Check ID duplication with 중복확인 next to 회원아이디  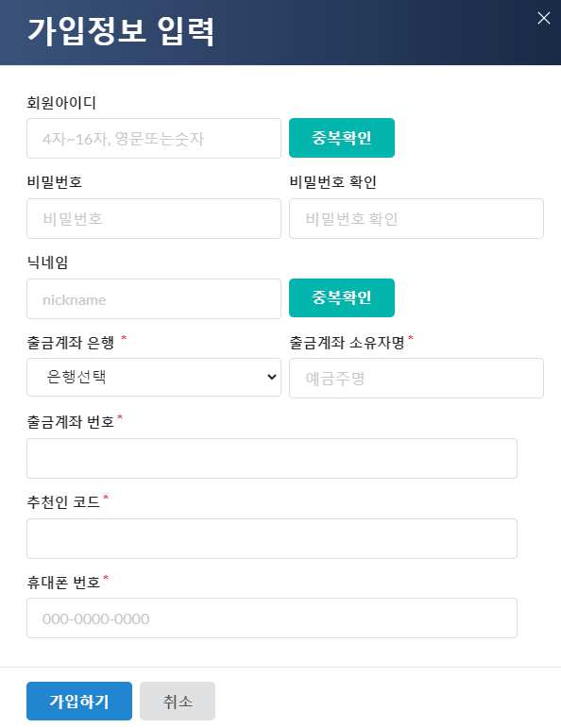(x=342, y=138)
